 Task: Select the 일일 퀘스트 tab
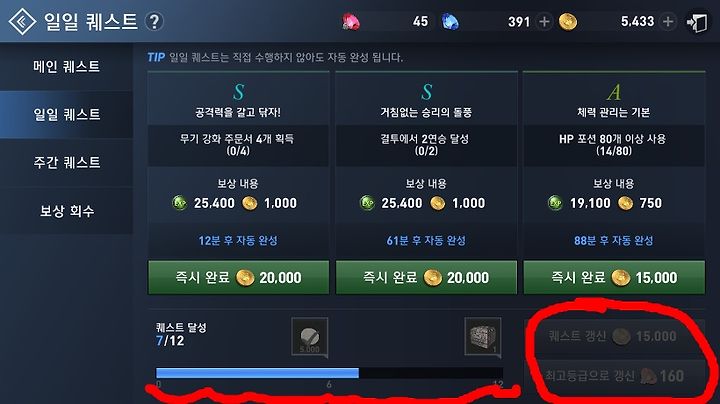pyautogui.click(x=67, y=114)
